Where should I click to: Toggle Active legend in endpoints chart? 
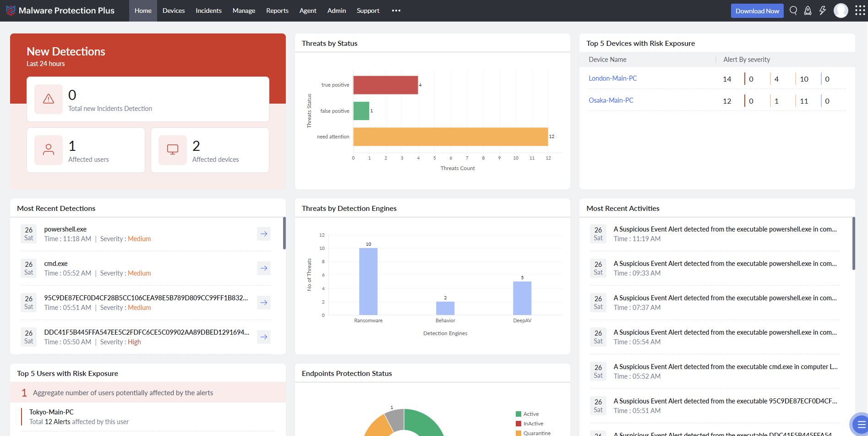527,414
